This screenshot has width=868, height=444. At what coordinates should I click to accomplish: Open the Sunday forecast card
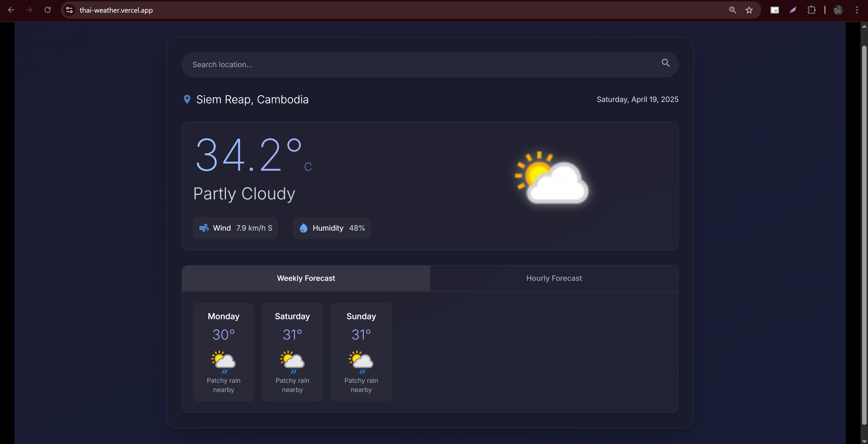[x=361, y=352]
